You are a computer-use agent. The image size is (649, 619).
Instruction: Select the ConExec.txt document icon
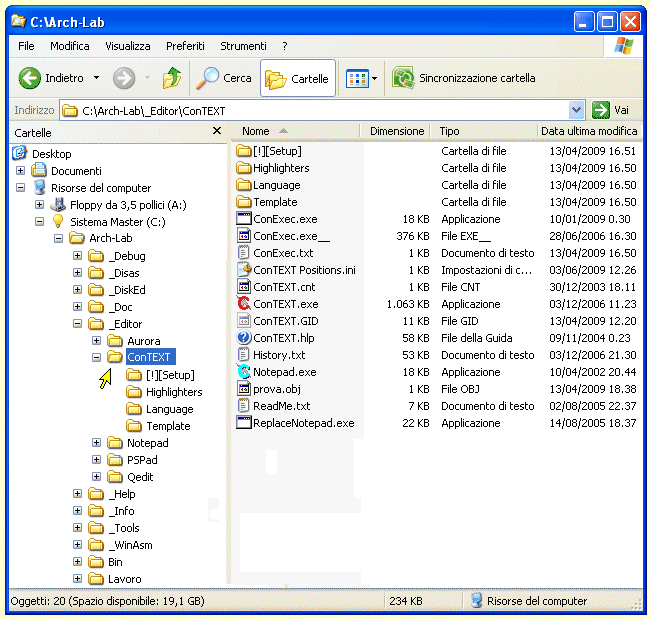[244, 252]
